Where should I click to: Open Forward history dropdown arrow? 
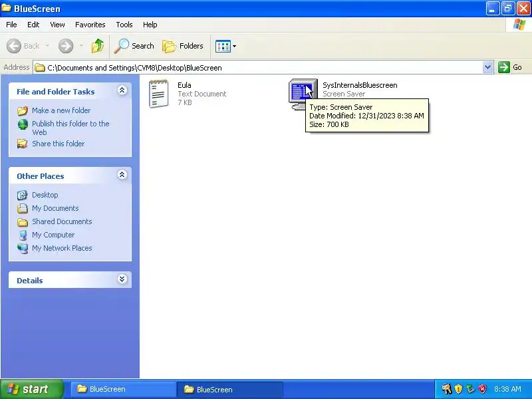coord(81,46)
